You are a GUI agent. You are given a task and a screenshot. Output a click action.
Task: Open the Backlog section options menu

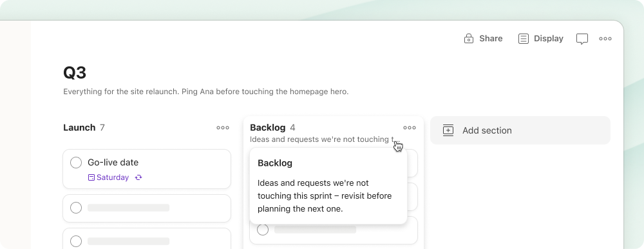(410, 128)
